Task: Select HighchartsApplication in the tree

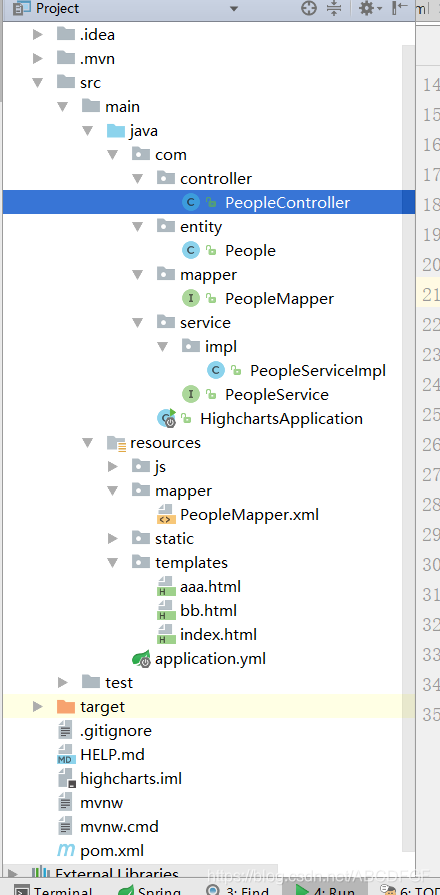Action: (281, 418)
